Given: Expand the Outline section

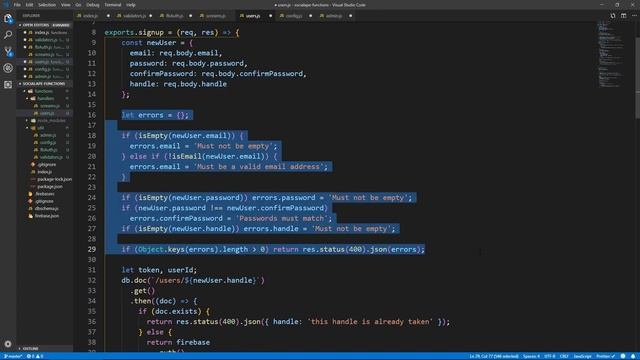Looking at the screenshot, I should pyautogui.click(x=44, y=349).
